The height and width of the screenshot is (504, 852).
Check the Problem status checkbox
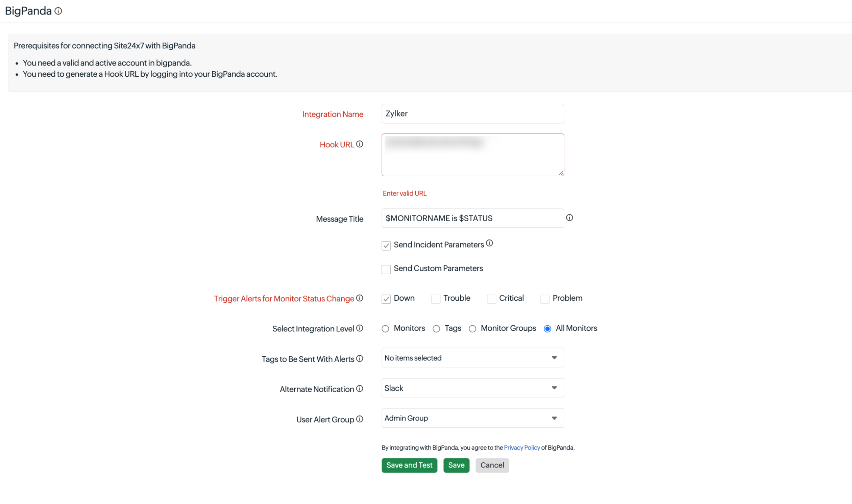coord(545,299)
